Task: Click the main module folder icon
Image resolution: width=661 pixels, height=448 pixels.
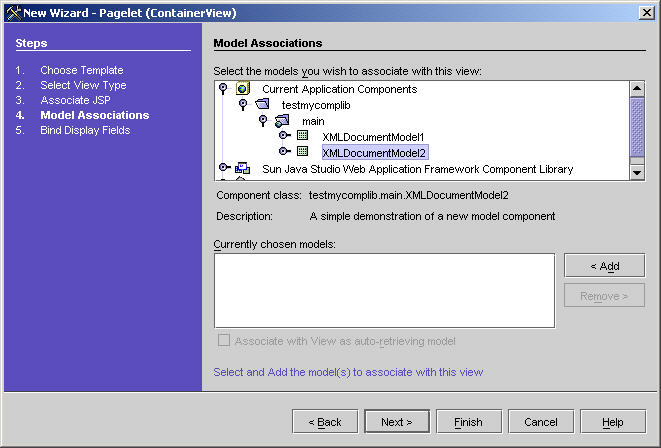Action: [x=282, y=121]
